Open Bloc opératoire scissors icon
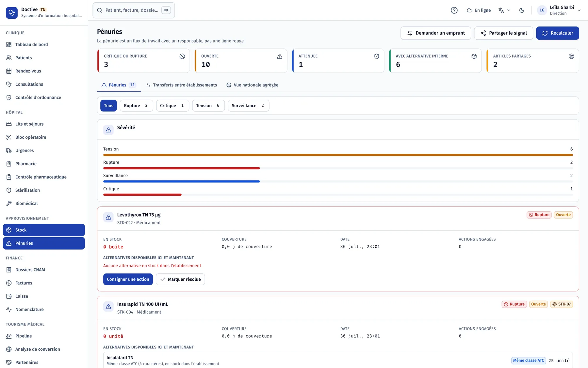588x368 pixels. 9,137
